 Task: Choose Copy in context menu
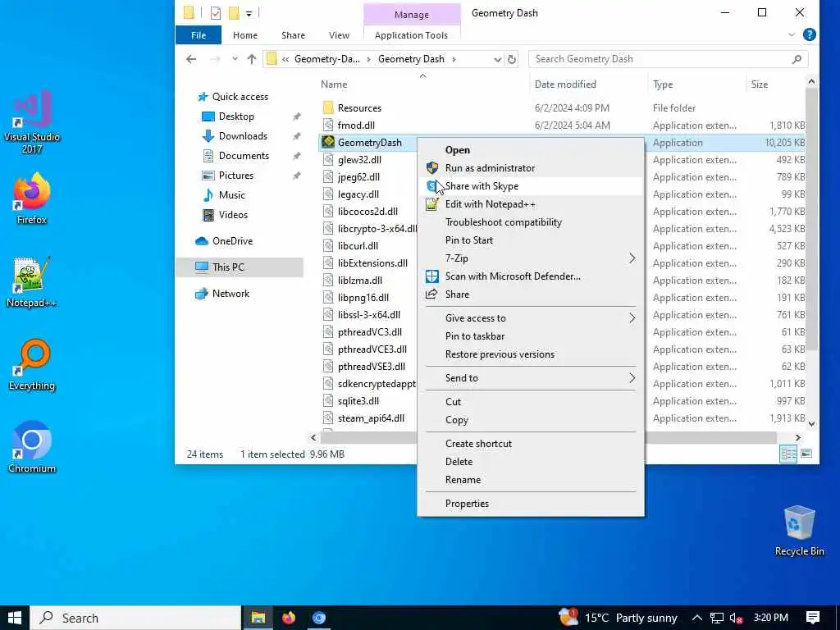[531, 420]
